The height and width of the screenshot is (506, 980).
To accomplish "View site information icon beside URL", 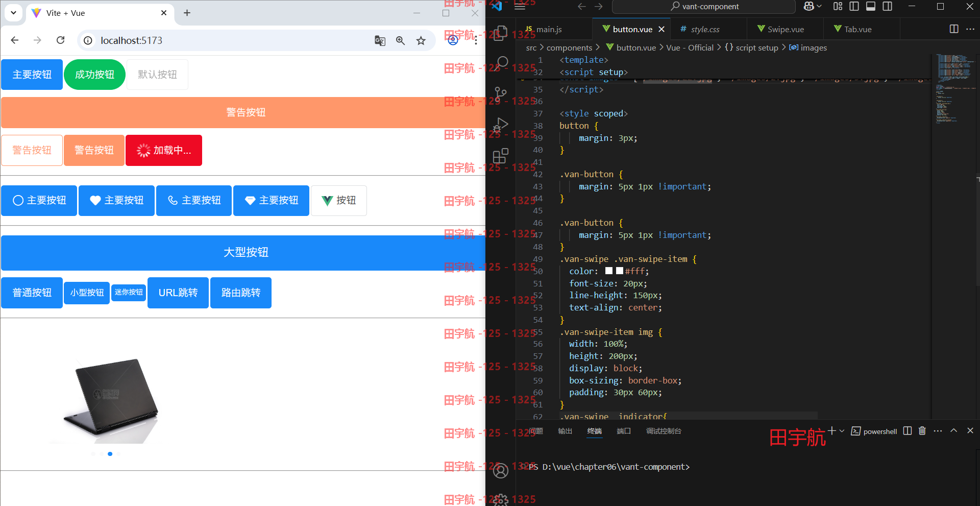I will tap(88, 40).
